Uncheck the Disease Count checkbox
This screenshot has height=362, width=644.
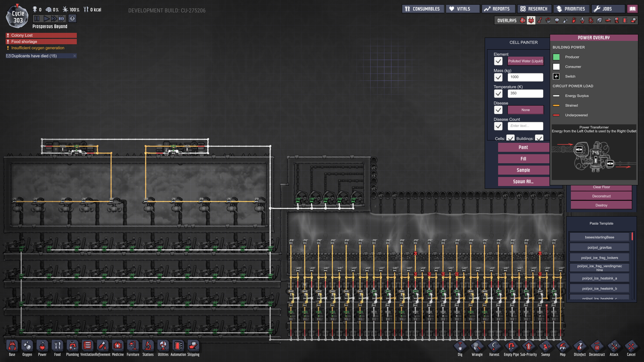(498, 126)
